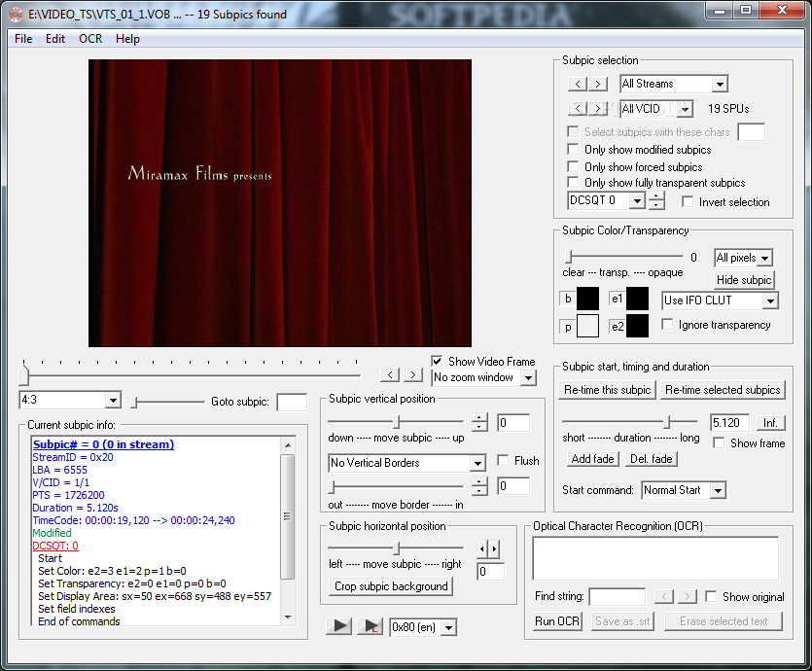Decrease vertical move subpic spinner
Screen dimensions: 812x671
coord(479,427)
